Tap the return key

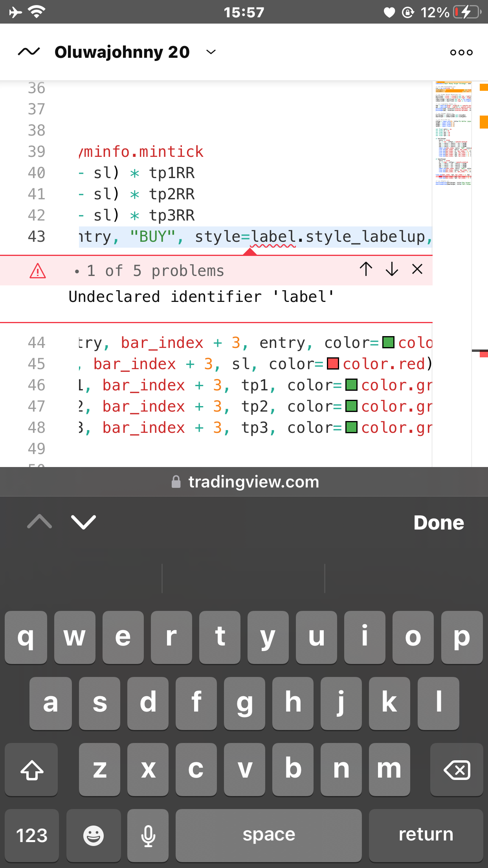[426, 835]
